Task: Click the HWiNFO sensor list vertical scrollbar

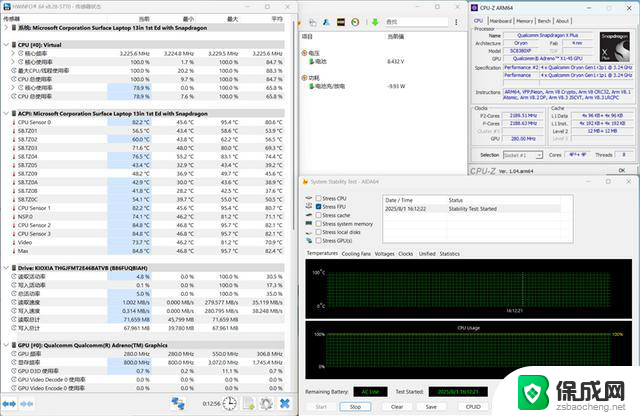Action: (294, 125)
